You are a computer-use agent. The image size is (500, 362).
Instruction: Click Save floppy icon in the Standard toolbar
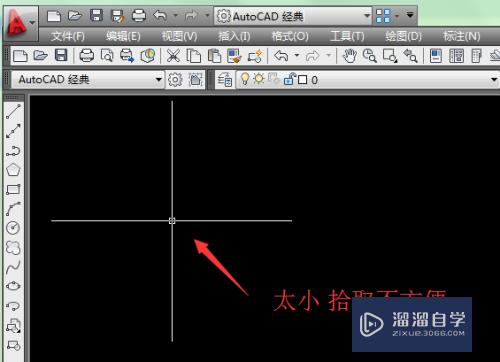61,55
